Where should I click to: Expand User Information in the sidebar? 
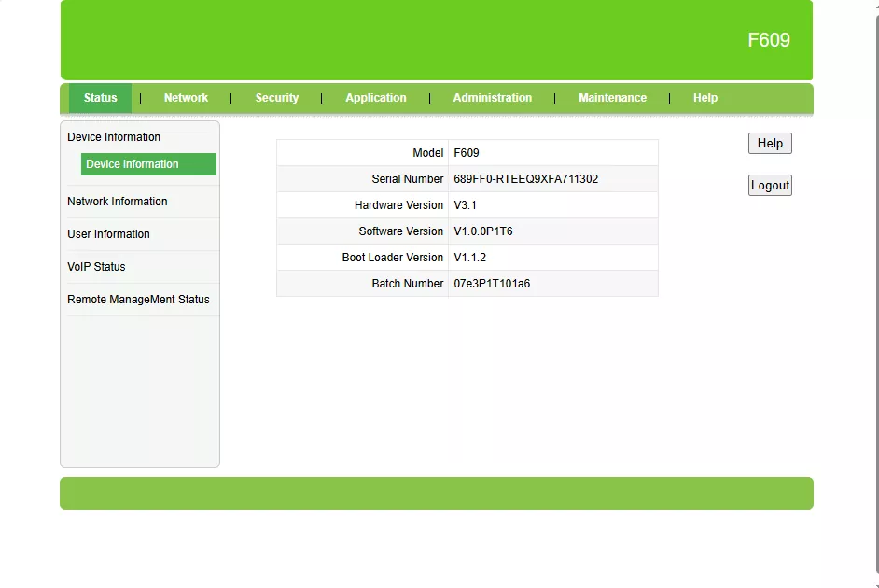point(108,234)
